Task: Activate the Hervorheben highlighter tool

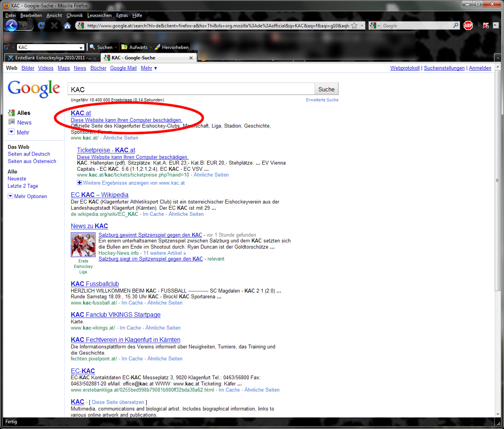Action: tap(172, 47)
